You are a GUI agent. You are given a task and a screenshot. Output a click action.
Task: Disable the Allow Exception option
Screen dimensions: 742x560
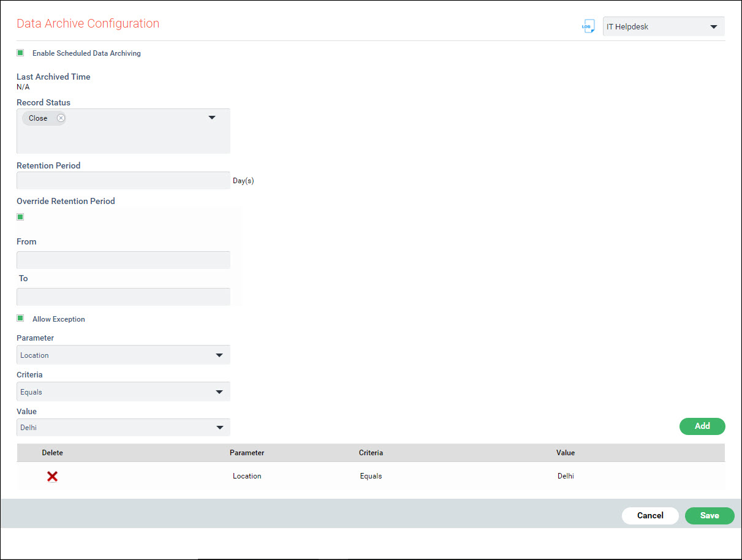pos(20,319)
